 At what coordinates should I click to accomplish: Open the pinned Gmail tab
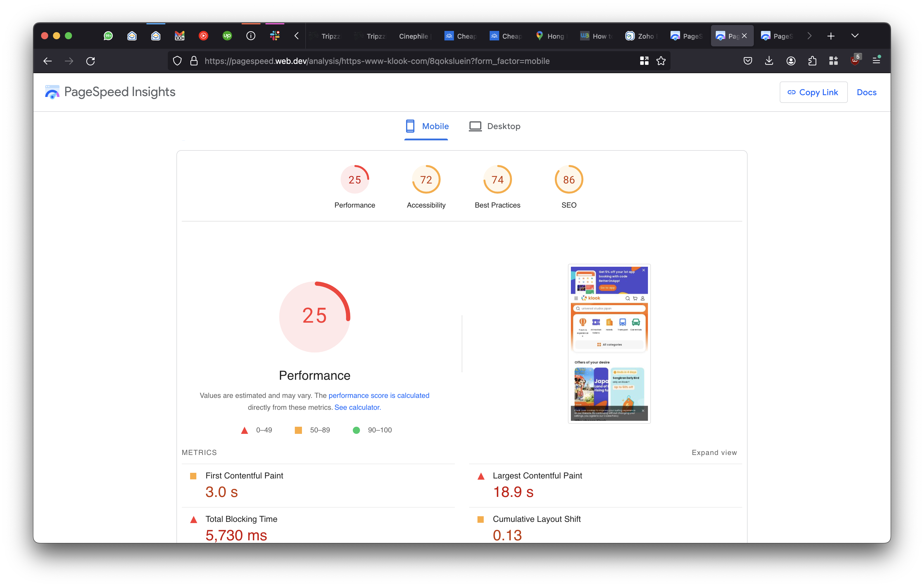pyautogui.click(x=180, y=36)
